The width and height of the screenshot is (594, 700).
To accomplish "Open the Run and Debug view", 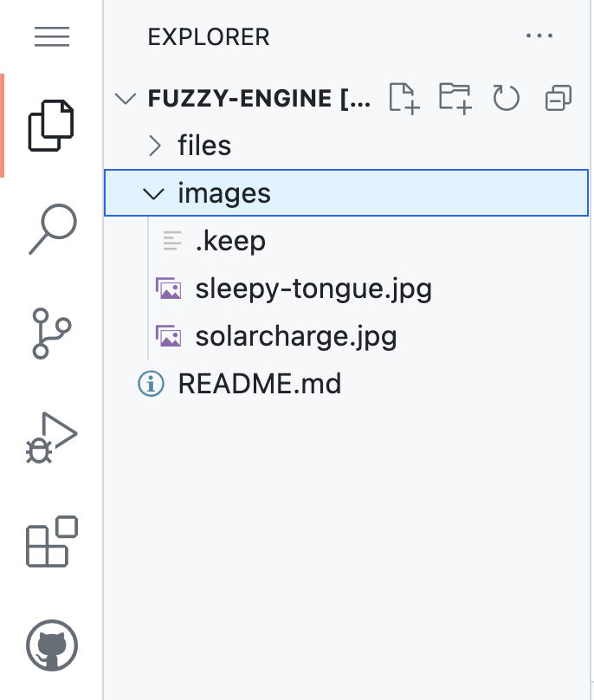I will pos(51,437).
